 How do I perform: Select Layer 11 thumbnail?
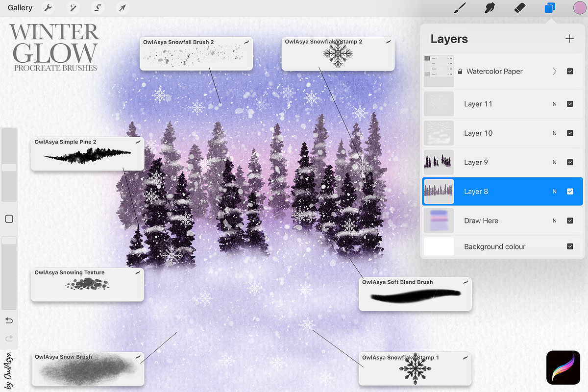(x=439, y=104)
